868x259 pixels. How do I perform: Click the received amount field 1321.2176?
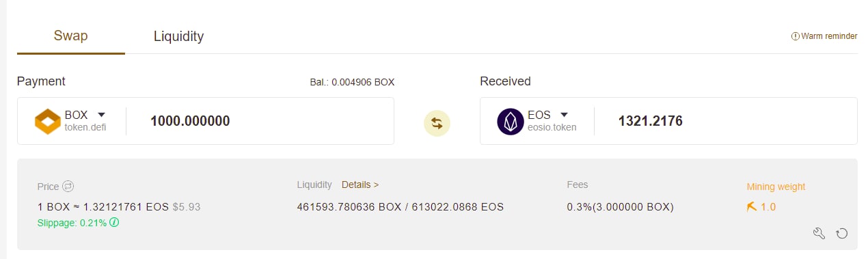coord(724,122)
